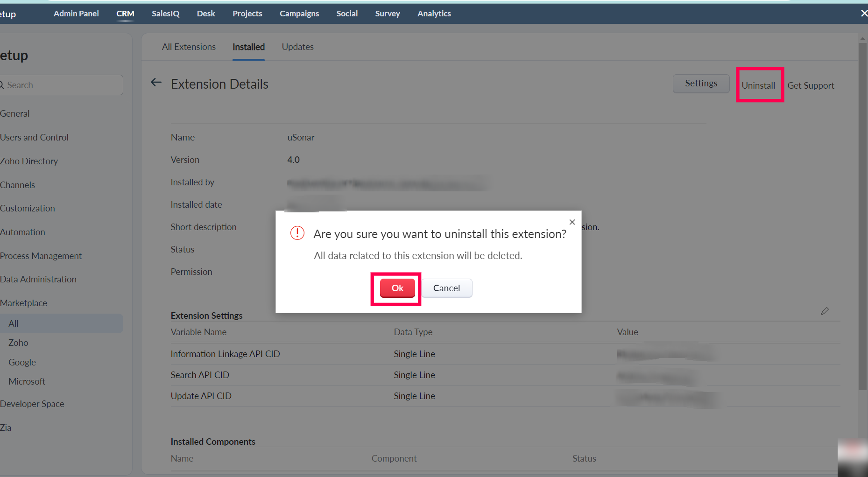
Task: Open Channels section in sidebar
Action: [17, 185]
